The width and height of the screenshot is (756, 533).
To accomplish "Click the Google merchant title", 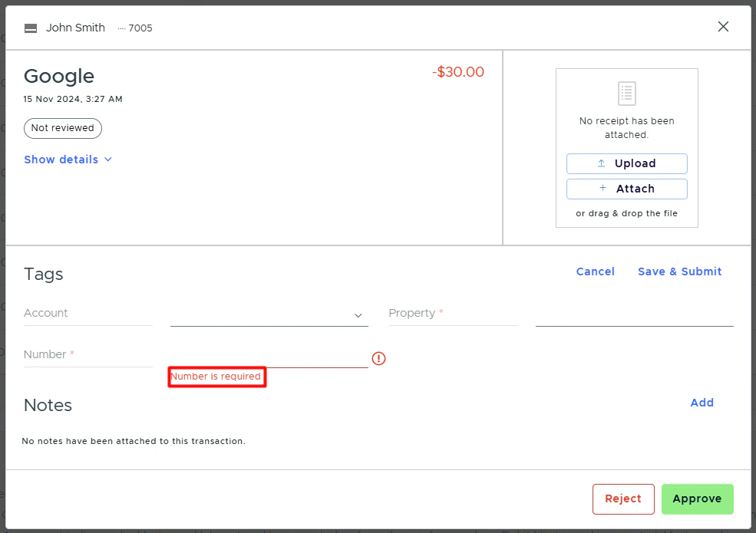I will click(x=58, y=77).
